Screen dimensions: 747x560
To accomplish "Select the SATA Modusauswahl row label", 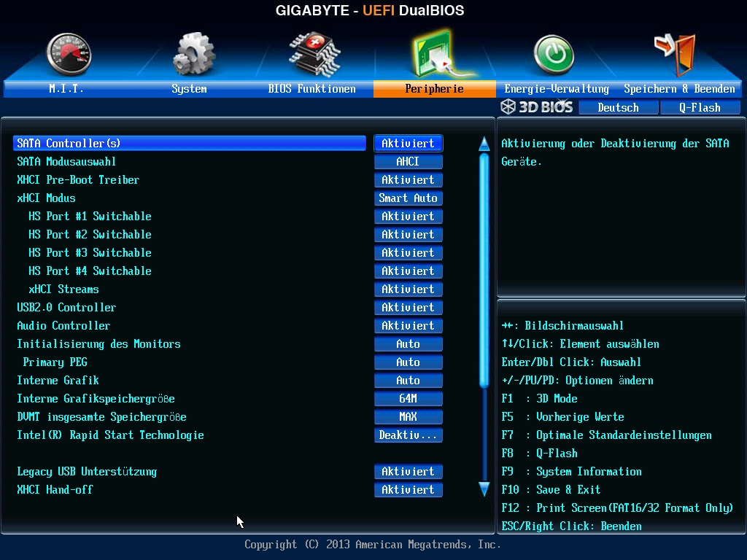I will coord(66,162).
